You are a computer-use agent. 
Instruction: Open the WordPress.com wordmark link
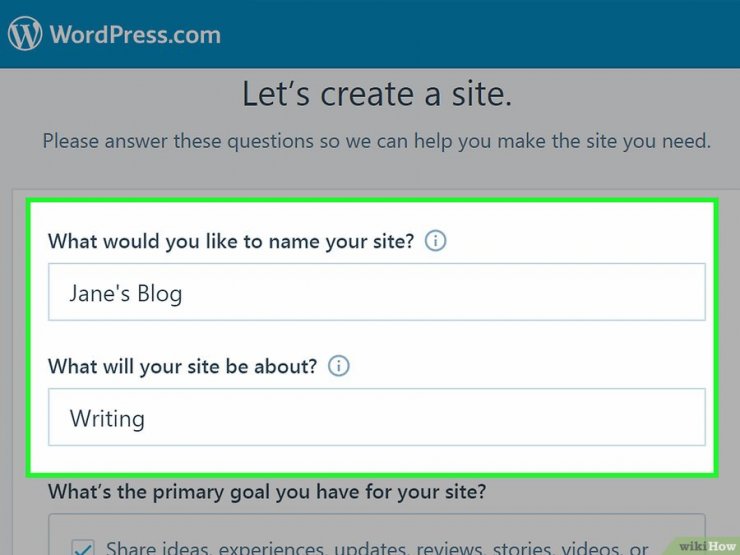(135, 34)
